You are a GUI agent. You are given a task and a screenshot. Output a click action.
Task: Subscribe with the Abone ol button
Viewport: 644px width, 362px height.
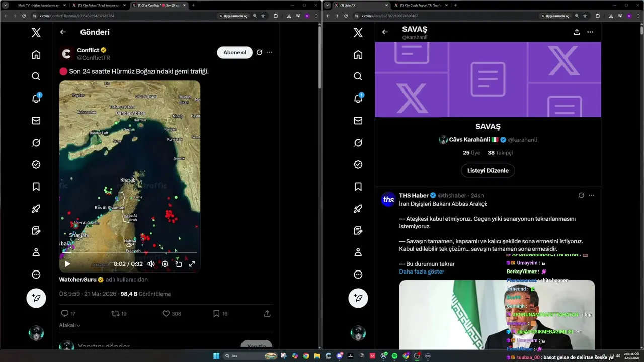coord(235,52)
